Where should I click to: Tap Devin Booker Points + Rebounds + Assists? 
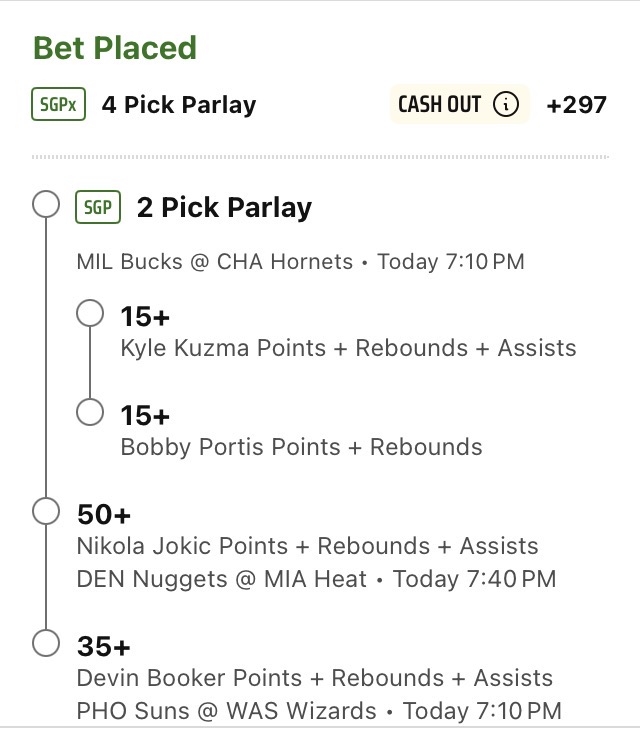[x=314, y=678]
